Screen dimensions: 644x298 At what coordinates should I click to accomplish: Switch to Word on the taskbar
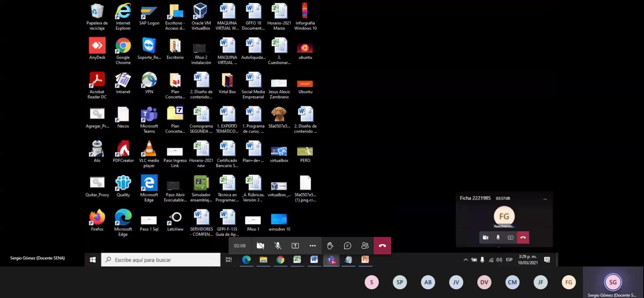(x=314, y=260)
